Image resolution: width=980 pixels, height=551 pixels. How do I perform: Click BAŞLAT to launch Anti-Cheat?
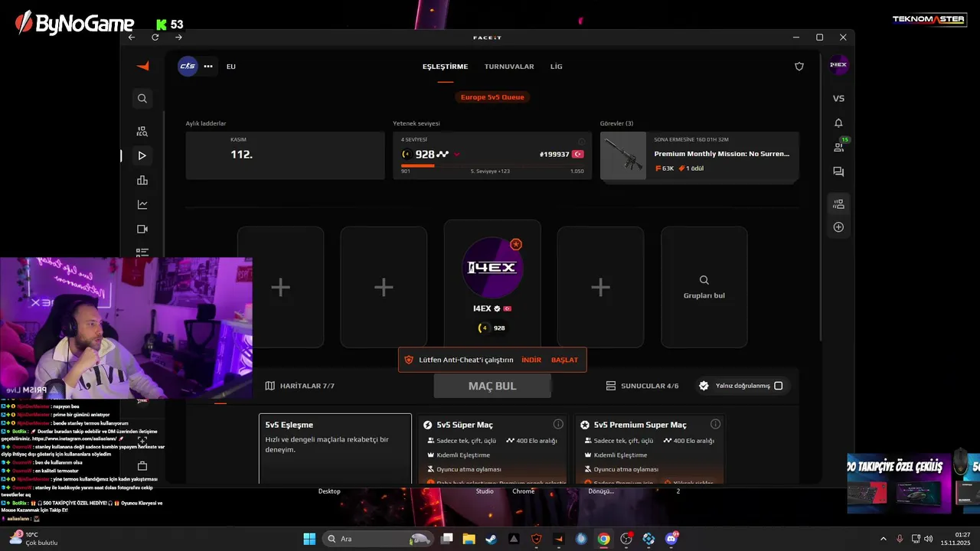[565, 360]
